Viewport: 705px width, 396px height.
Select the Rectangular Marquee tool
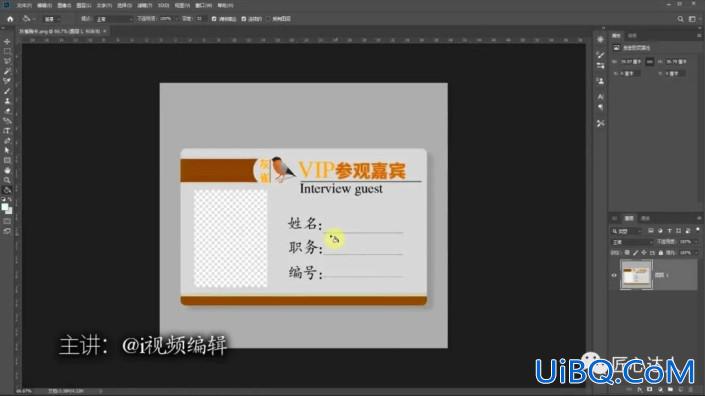point(7,51)
